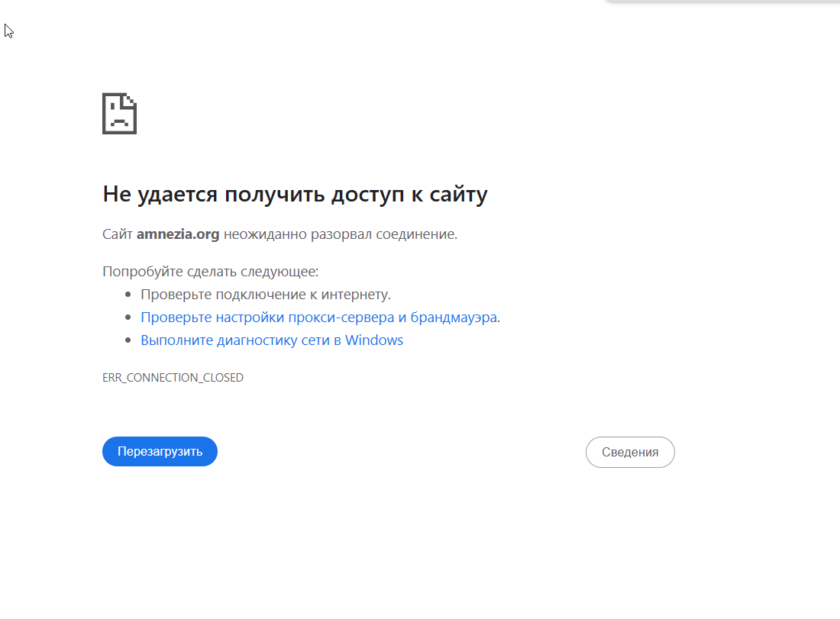840x619 pixels.
Task: Select the ERR_CONNECTION_CLOSED error code text
Action: pyautogui.click(x=173, y=378)
